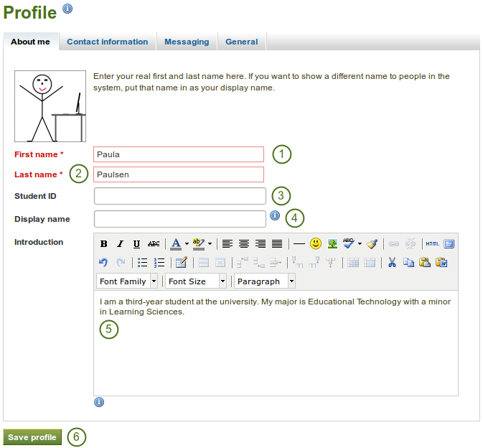The height and width of the screenshot is (448, 483).
Task: Click the Save profile button
Action: [x=32, y=437]
